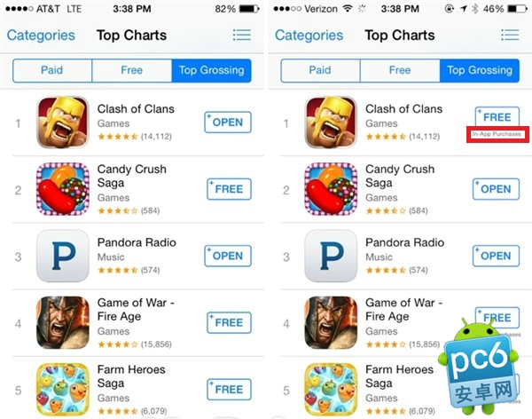Tap Game of War icon on right screen
The image size is (532, 419).
[331, 322]
